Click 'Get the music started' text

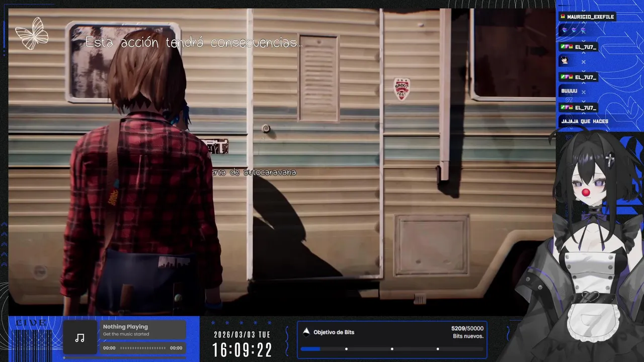tap(126, 334)
